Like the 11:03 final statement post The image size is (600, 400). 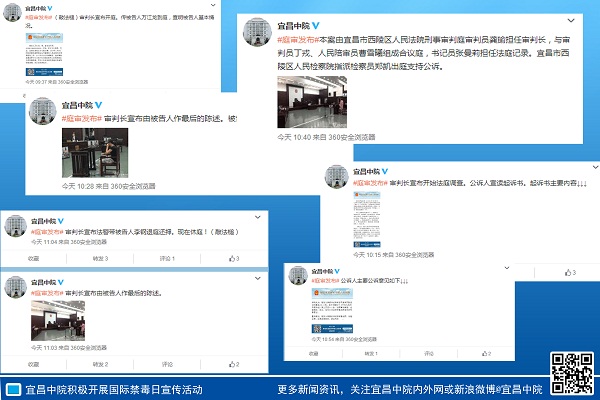[233, 366]
